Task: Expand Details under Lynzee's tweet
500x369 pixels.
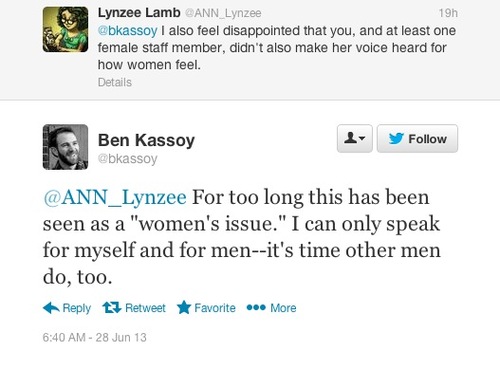Action: click(115, 82)
